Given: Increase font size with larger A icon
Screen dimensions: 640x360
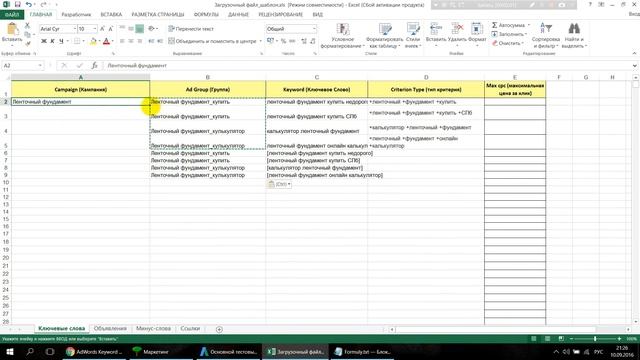Looking at the screenshot, I should 102,29.
